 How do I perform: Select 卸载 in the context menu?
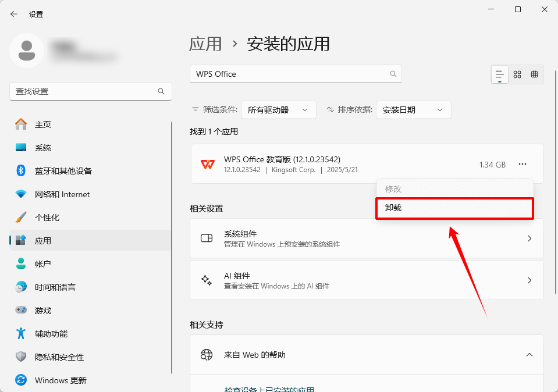point(454,208)
